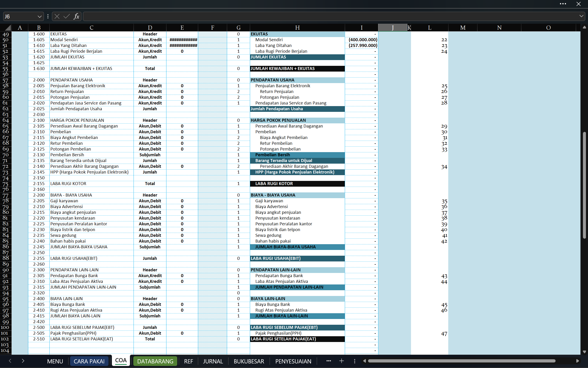Click the Insert Function fx icon

tap(76, 16)
